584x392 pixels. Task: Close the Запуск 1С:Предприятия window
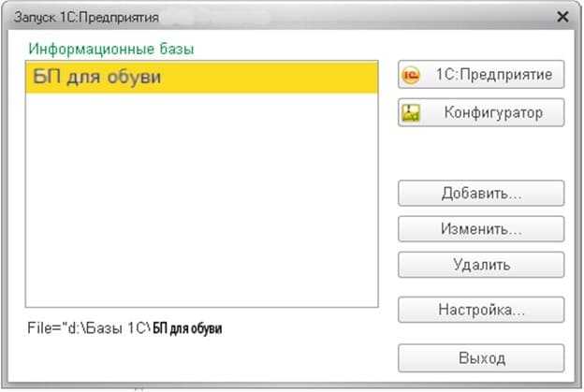[562, 17]
